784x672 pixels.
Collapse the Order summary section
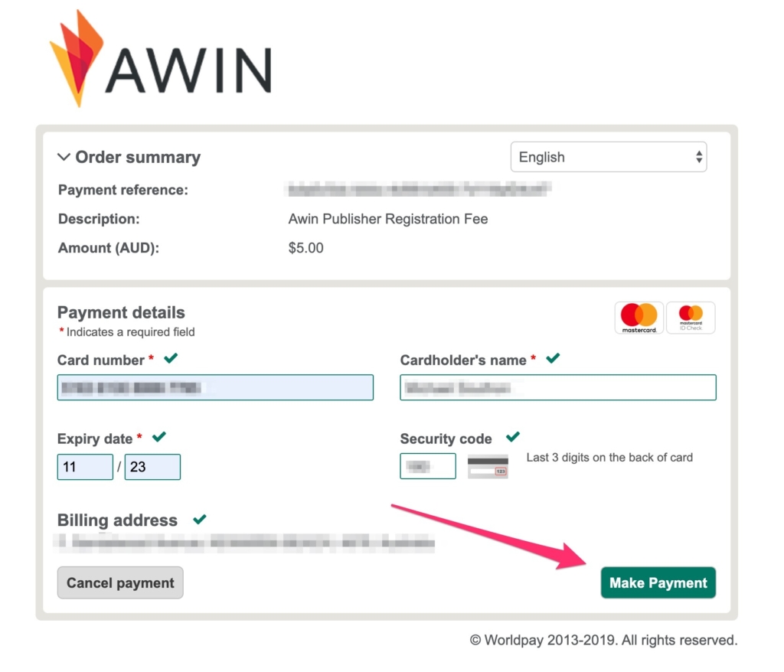[x=64, y=157]
